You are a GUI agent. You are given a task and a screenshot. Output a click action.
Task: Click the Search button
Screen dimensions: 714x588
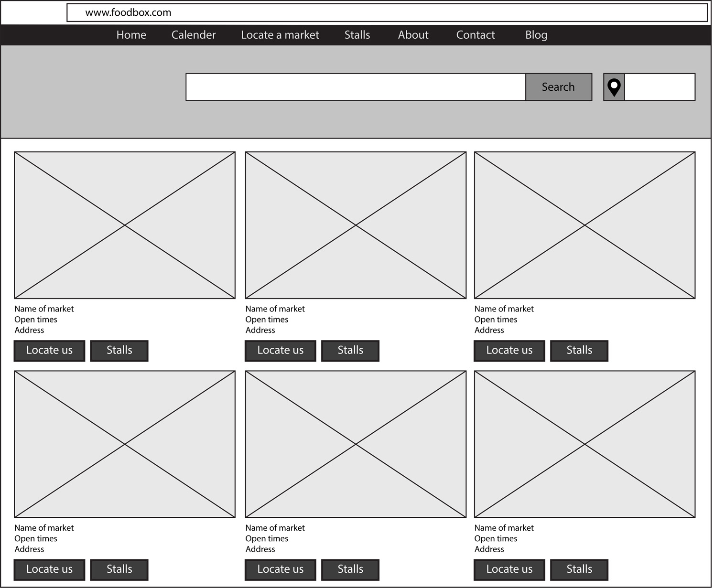559,87
